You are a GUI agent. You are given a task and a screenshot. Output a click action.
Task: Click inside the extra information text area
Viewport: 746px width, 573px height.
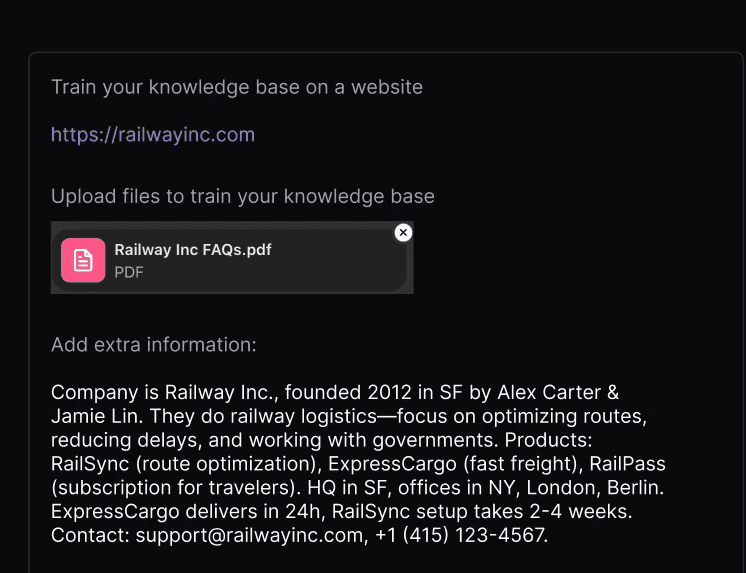pos(358,464)
